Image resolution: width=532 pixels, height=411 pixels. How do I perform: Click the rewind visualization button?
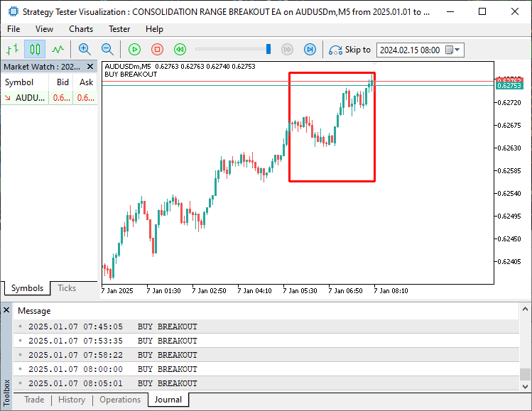click(180, 49)
